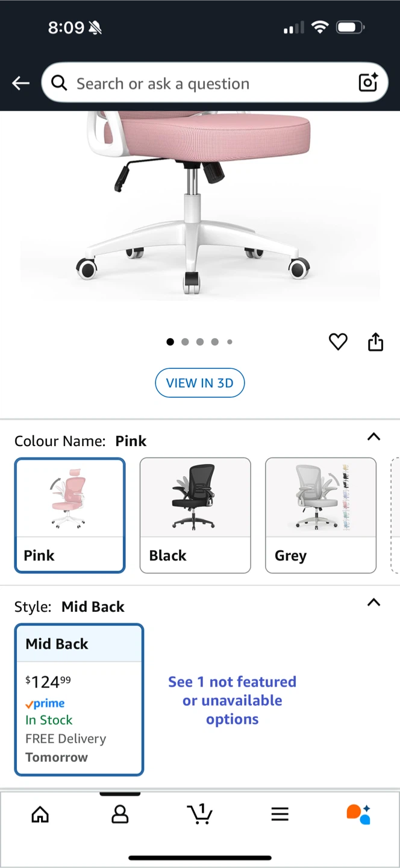Tap the share icon
The image size is (400, 868).
pyautogui.click(x=375, y=342)
